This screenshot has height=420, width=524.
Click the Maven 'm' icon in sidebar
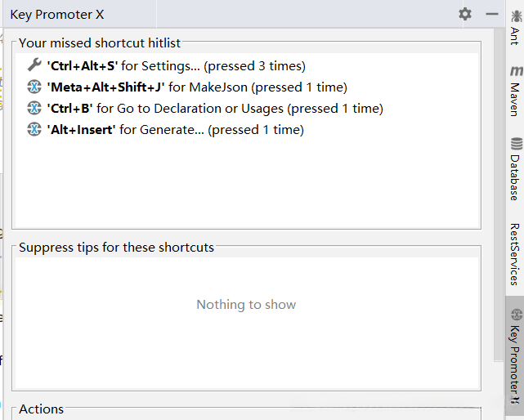(x=515, y=71)
